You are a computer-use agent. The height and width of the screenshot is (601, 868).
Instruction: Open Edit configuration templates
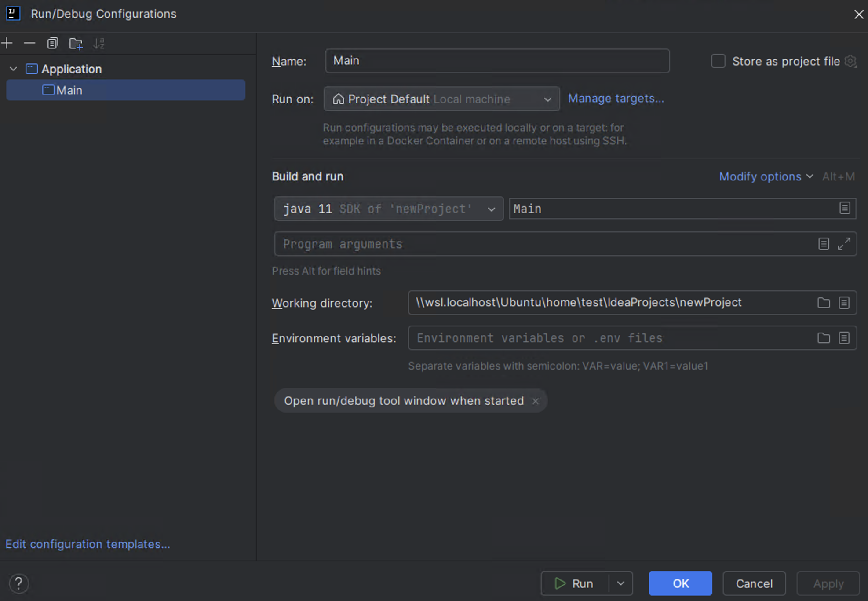88,544
